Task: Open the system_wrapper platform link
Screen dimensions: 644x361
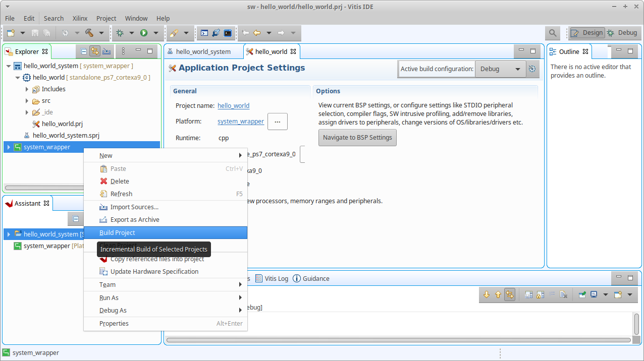Action: click(x=240, y=122)
